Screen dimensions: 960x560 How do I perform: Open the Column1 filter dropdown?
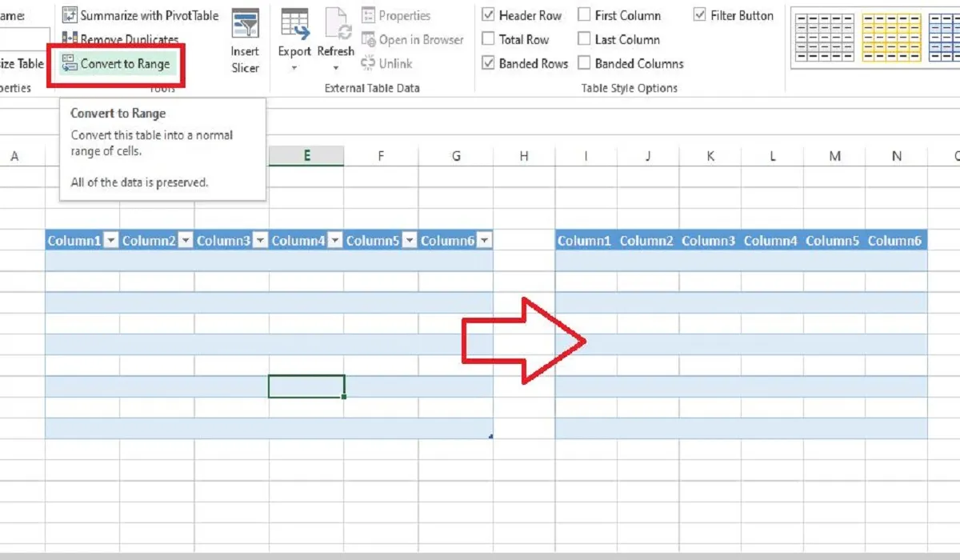coord(110,240)
